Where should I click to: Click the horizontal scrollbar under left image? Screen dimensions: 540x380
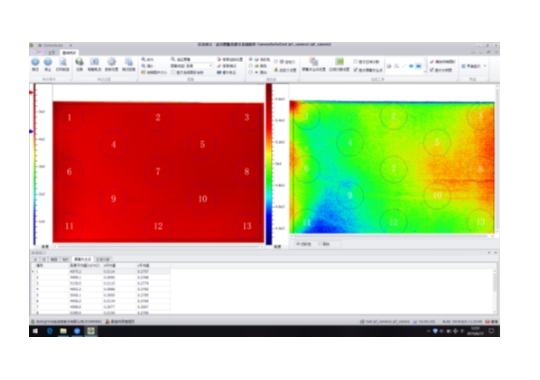[x=158, y=246]
